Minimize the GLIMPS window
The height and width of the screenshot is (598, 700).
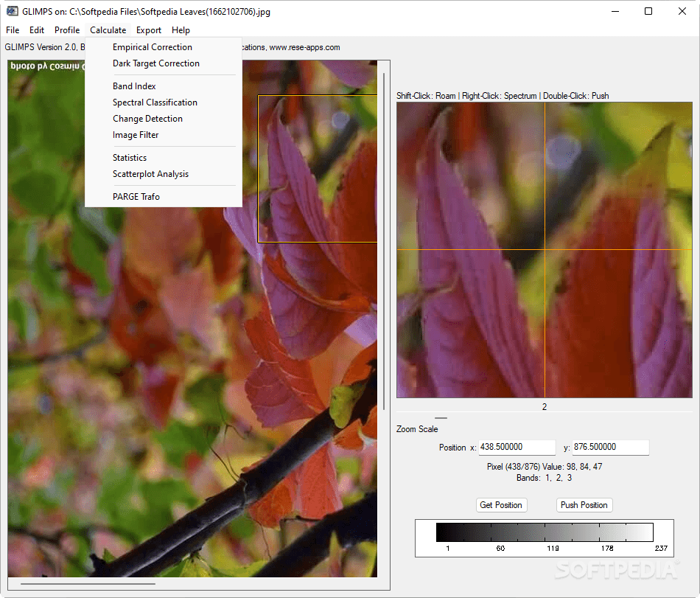pyautogui.click(x=615, y=11)
